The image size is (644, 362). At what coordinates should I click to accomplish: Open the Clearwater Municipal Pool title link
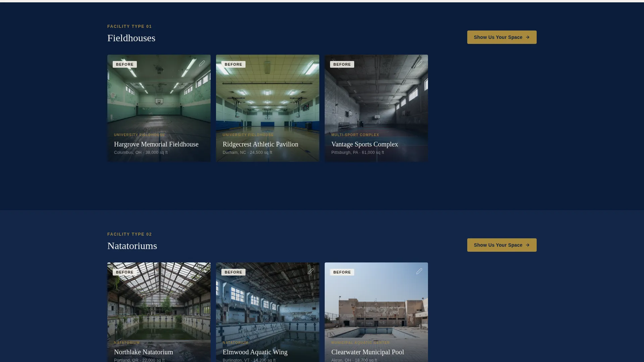[x=368, y=352]
